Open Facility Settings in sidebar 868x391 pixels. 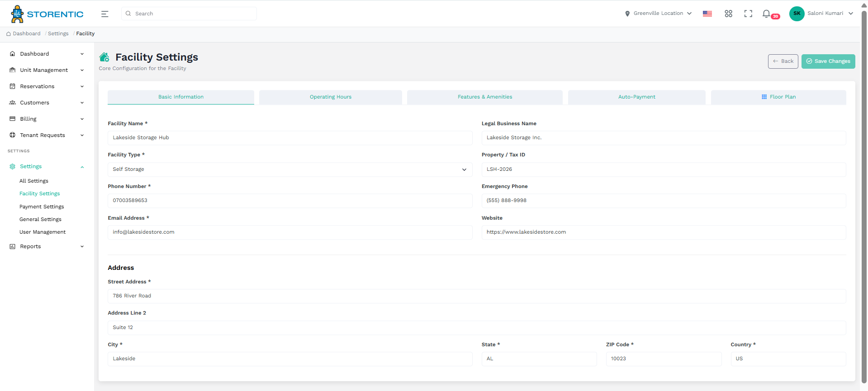click(39, 193)
